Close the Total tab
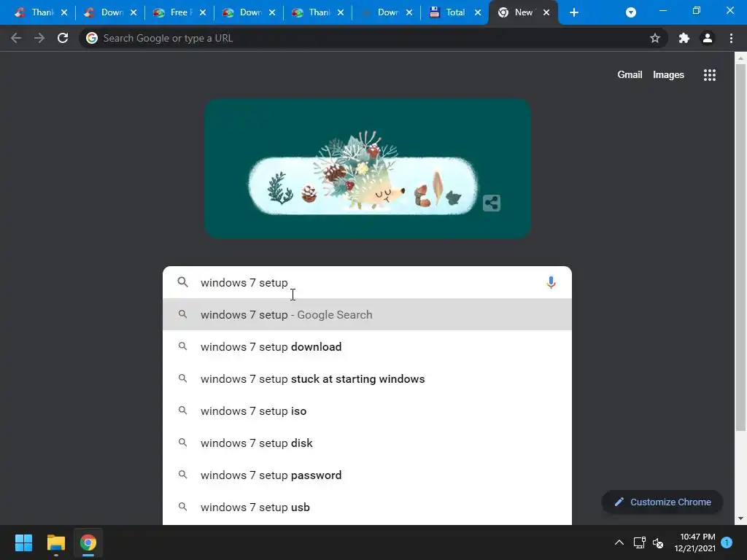This screenshot has width=747, height=560. click(478, 12)
